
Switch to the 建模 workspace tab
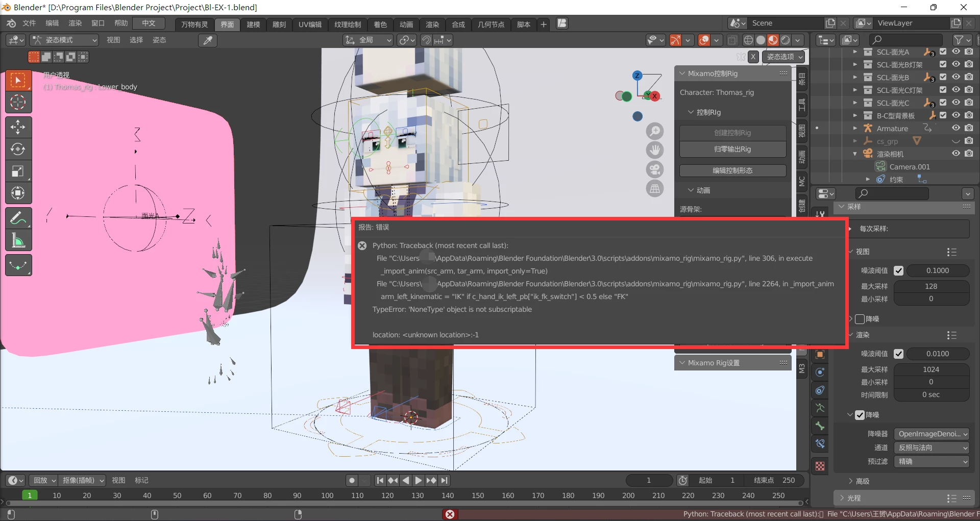(253, 24)
